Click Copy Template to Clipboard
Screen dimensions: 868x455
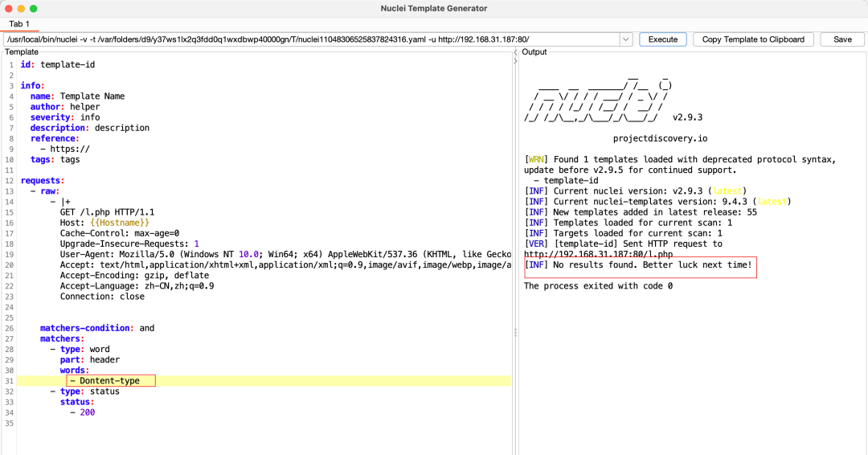coord(753,39)
